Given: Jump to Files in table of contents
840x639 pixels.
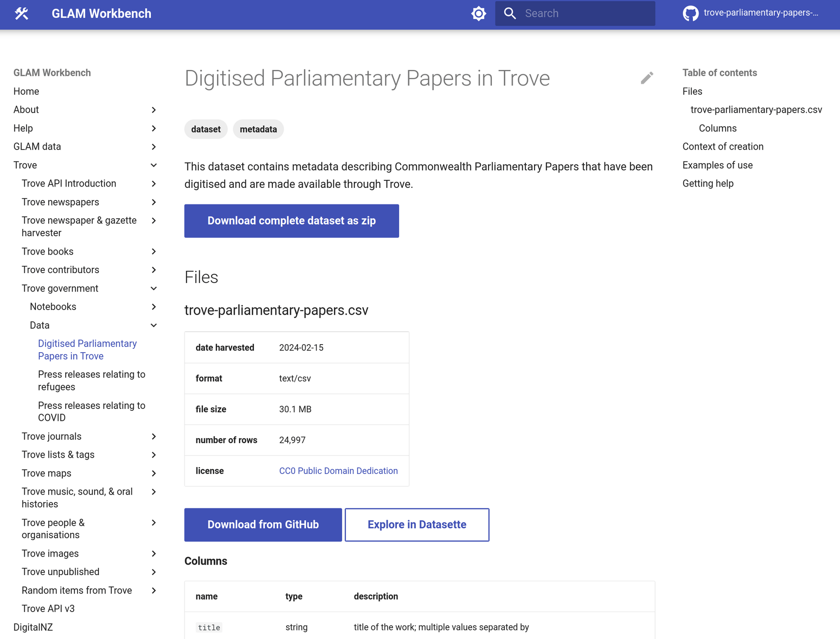Looking at the screenshot, I should click(x=692, y=91).
